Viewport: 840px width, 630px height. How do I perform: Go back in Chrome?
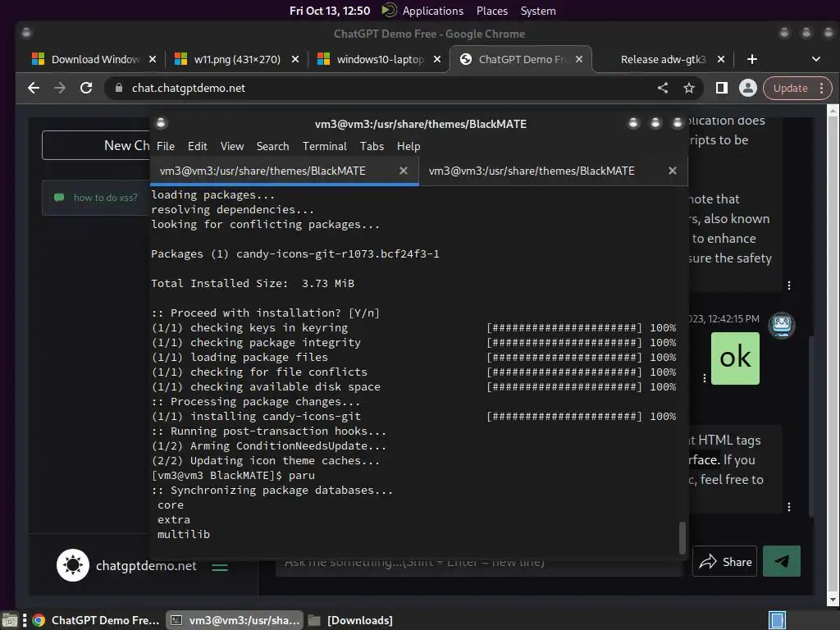34,88
